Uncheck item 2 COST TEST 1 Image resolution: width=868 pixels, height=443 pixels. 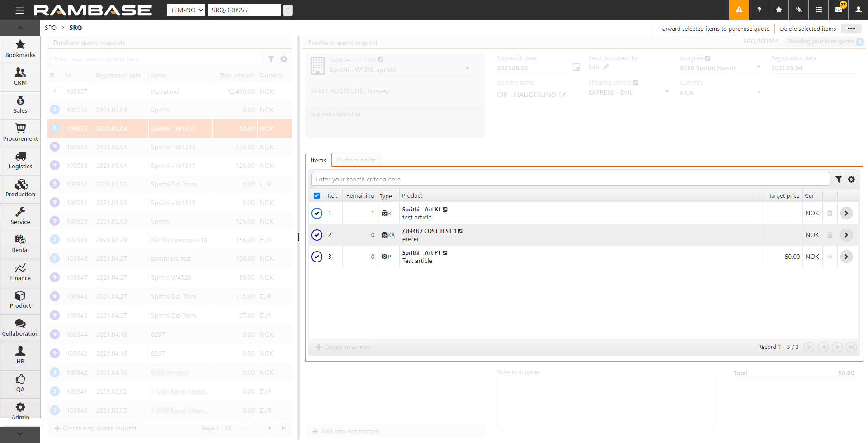point(317,235)
